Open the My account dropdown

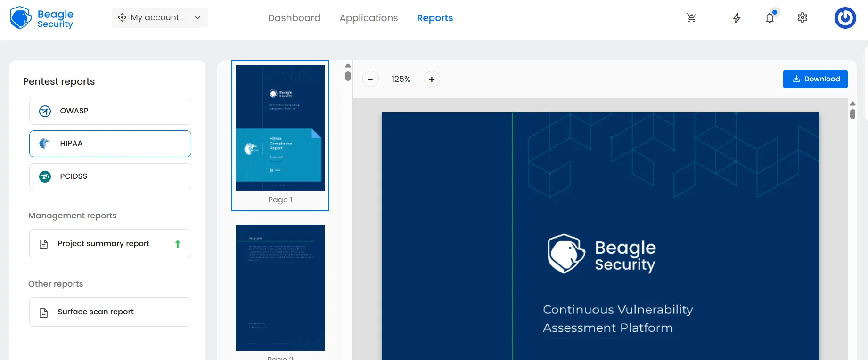(x=159, y=18)
